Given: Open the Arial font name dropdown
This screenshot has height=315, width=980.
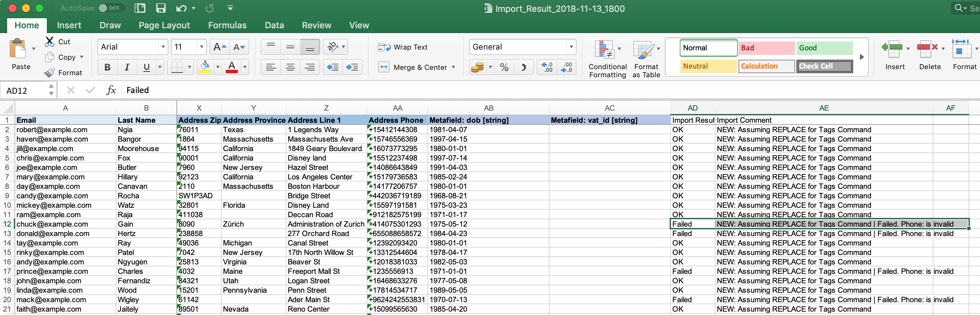Looking at the screenshot, I should (x=163, y=47).
